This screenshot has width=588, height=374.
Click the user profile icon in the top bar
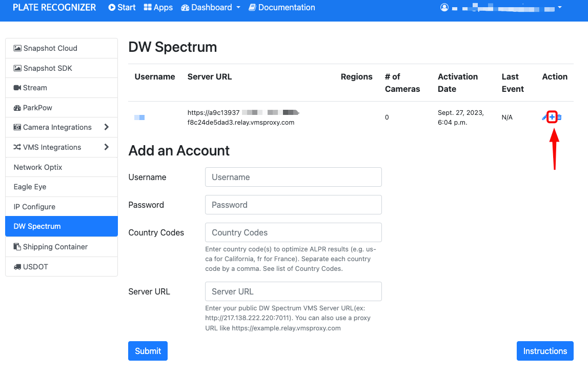click(x=444, y=7)
